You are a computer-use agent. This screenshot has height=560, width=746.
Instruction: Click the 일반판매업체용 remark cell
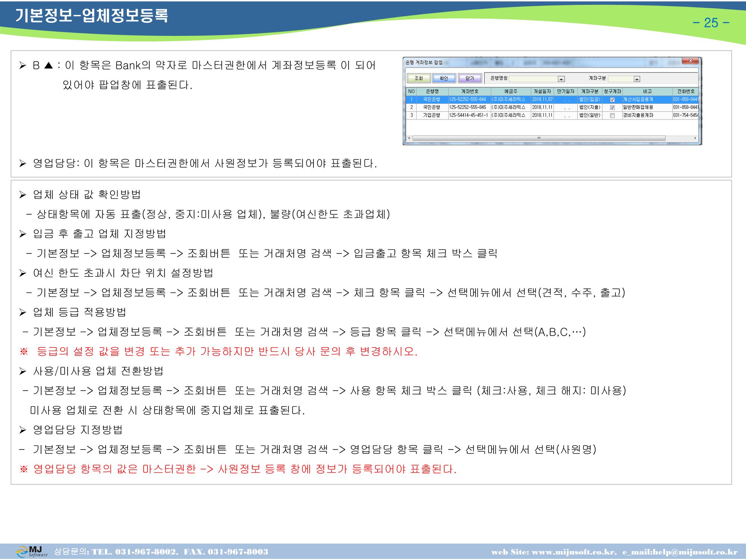647,108
